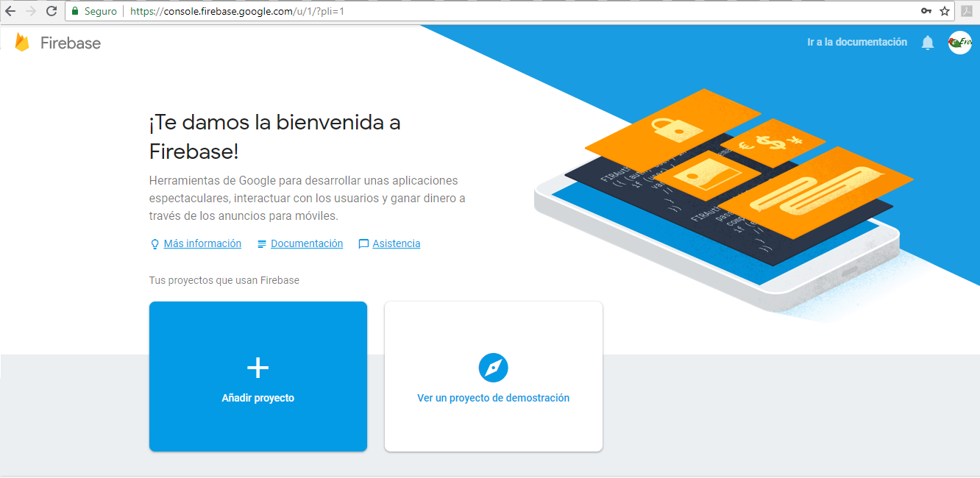Click the plus icon in Añadir proyecto
This screenshot has height=478, width=980.
point(258,368)
